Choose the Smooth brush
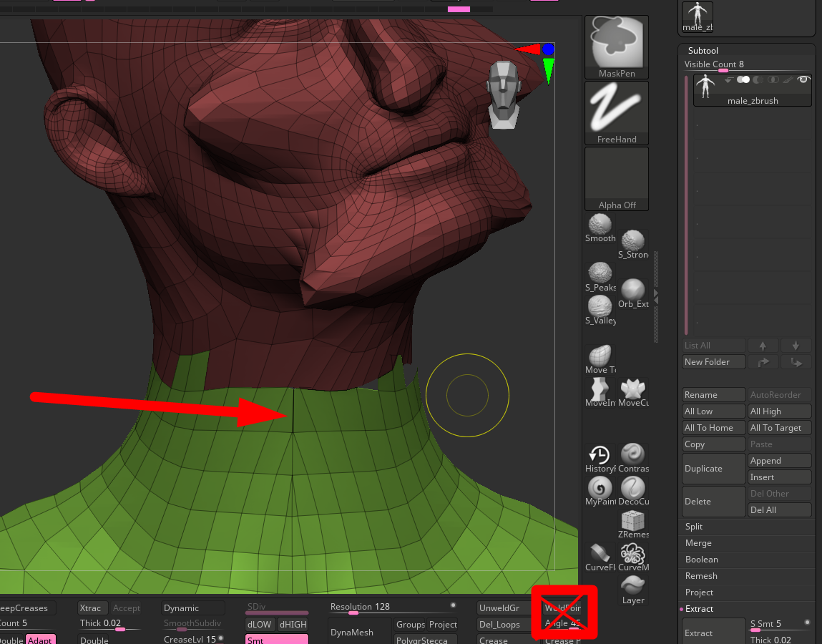 click(x=600, y=228)
